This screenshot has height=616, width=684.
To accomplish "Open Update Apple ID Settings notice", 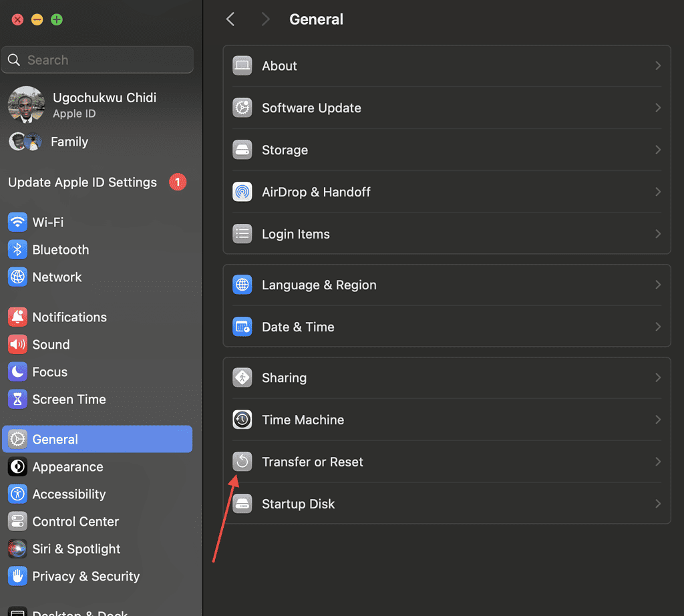I will 83,182.
